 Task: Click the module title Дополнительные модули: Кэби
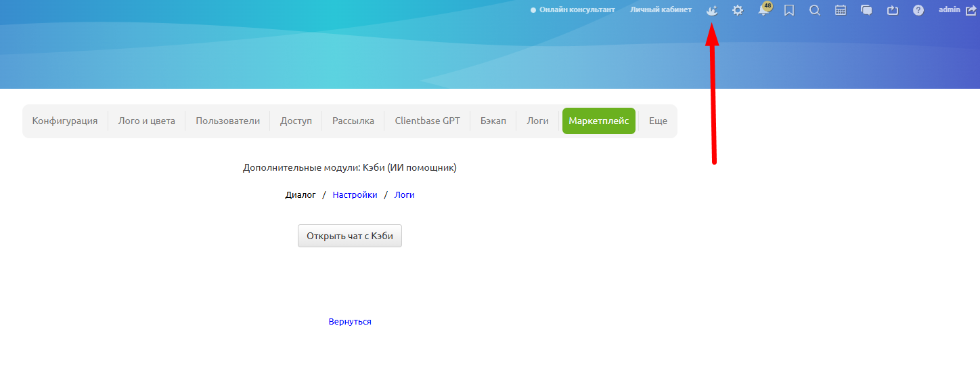(350, 167)
